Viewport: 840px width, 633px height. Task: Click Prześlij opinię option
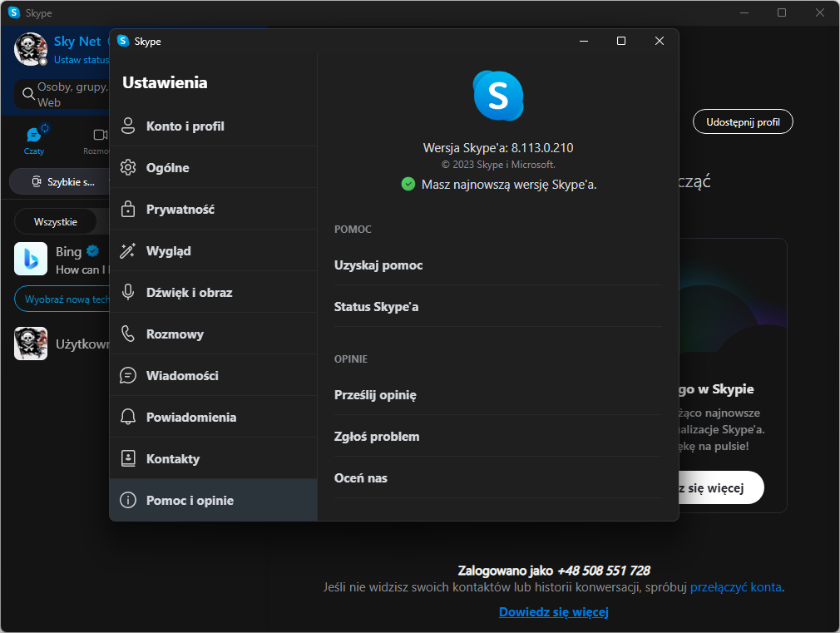point(497,395)
